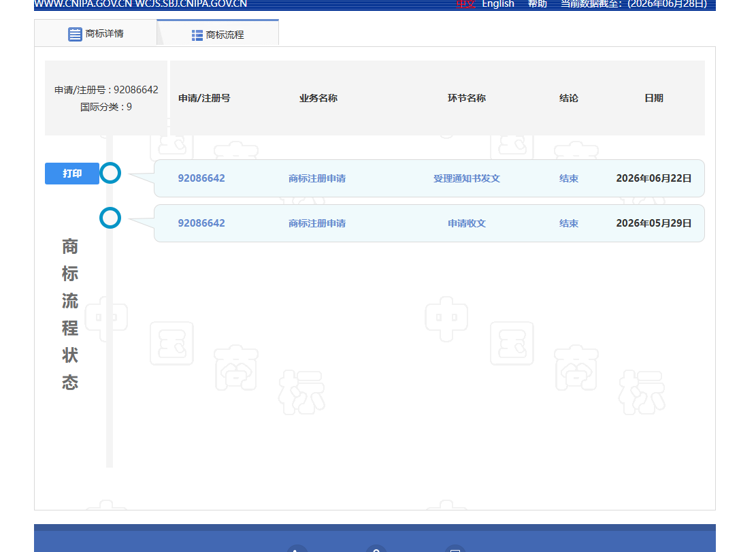Click 商标注册申请 in the 申请收文 row
This screenshot has width=756, height=552.
317,223
